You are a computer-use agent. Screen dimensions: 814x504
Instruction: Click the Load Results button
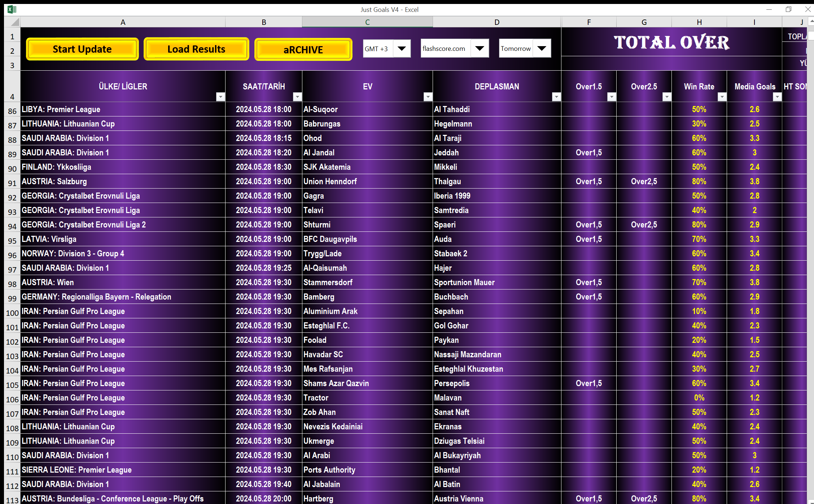[x=196, y=49]
